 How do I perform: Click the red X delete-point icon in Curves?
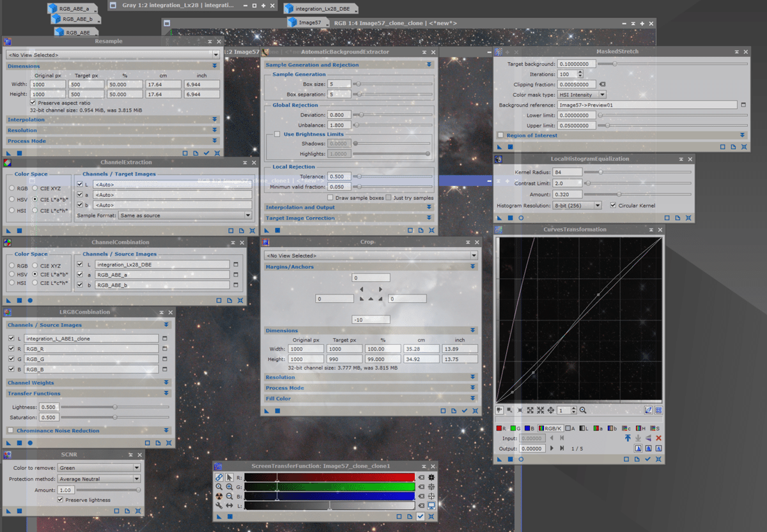[x=658, y=438]
